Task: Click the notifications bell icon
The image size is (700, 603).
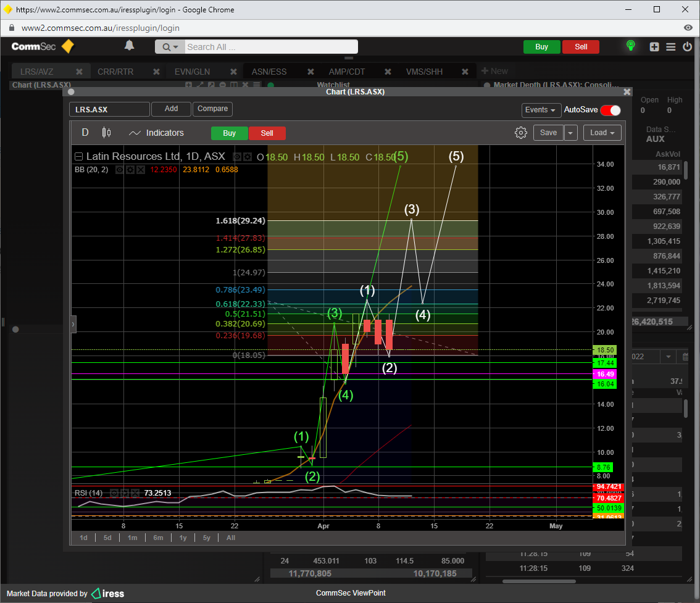Action: [x=129, y=46]
